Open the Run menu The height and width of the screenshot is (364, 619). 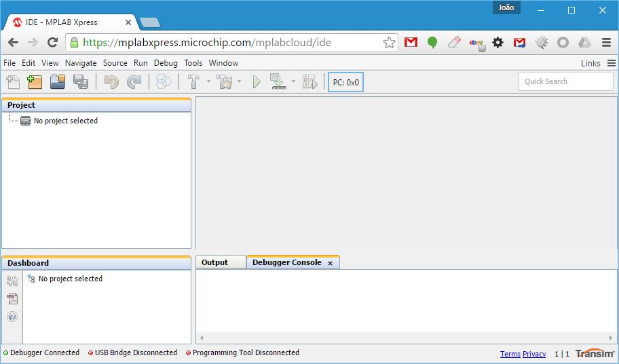140,63
